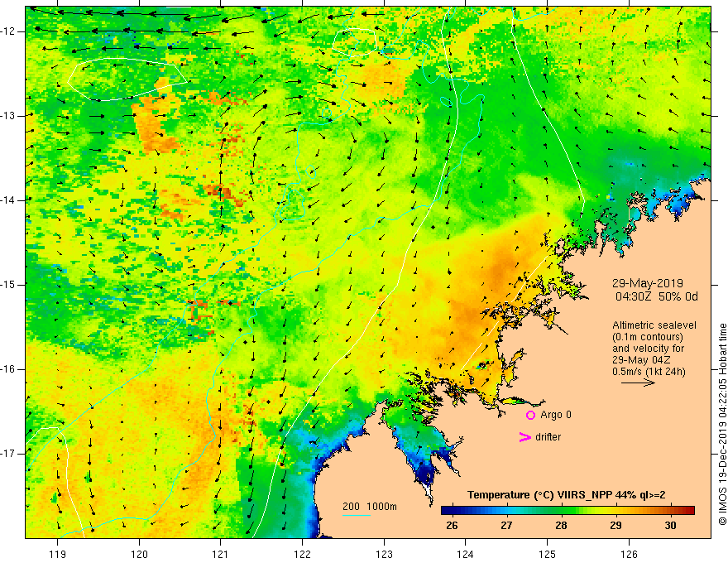Click longitude label 125 on bottom axis
This screenshot has height=563, width=728.
click(548, 554)
